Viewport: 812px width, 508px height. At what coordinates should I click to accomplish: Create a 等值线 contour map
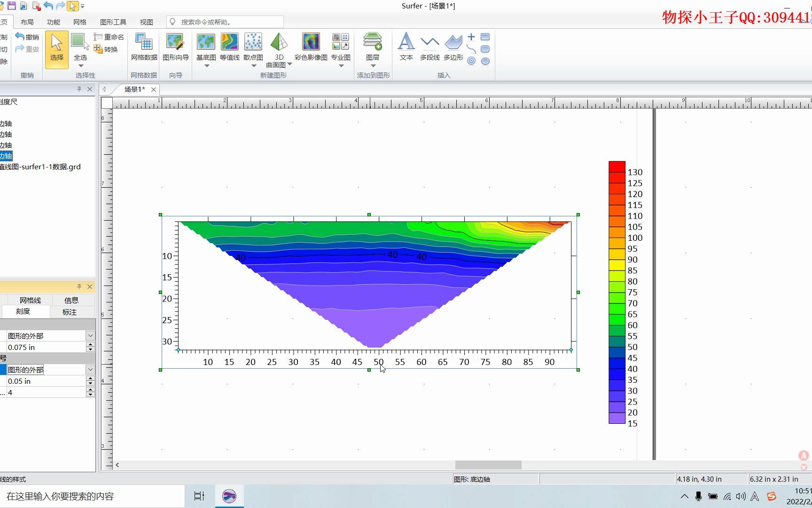pos(229,47)
